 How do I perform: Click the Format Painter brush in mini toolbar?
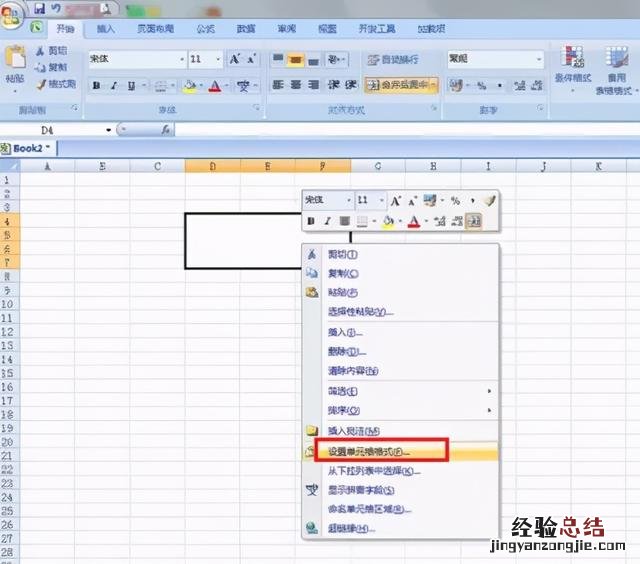coord(487,200)
